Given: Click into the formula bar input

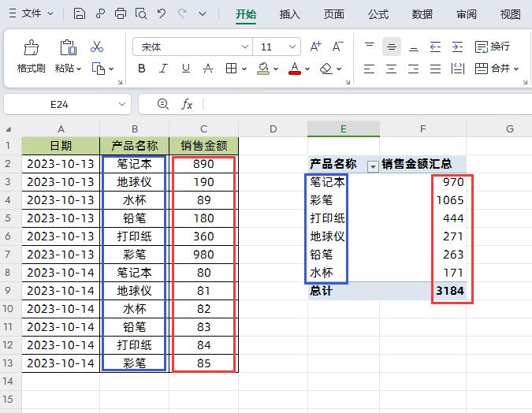Looking at the screenshot, I should pyautogui.click(x=367, y=104).
